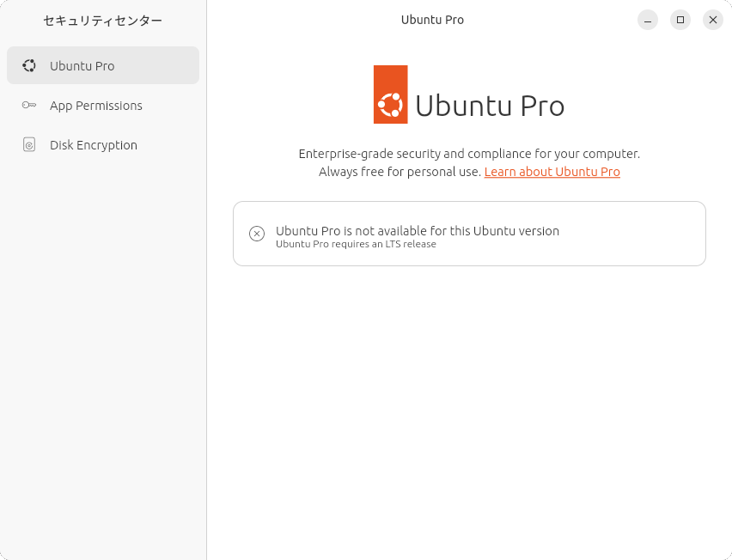Select the availability warning message text
Screen dimensions: 732x560
click(x=417, y=230)
